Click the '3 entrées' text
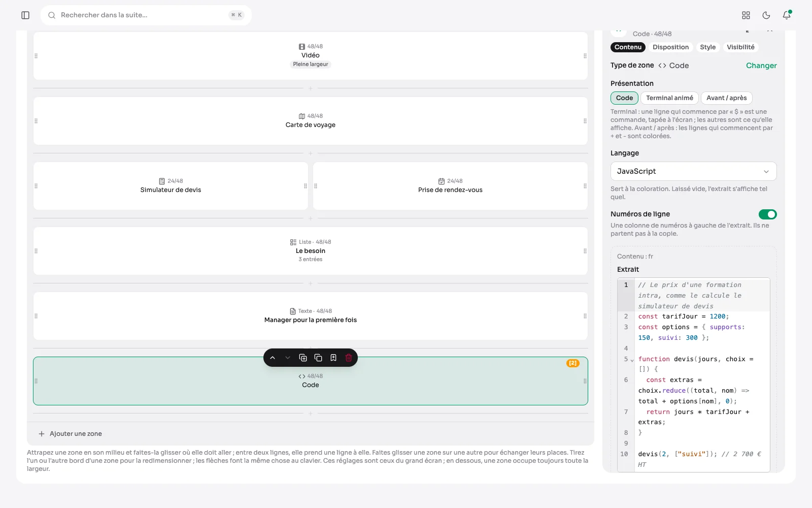The image size is (812, 508). [311, 260]
